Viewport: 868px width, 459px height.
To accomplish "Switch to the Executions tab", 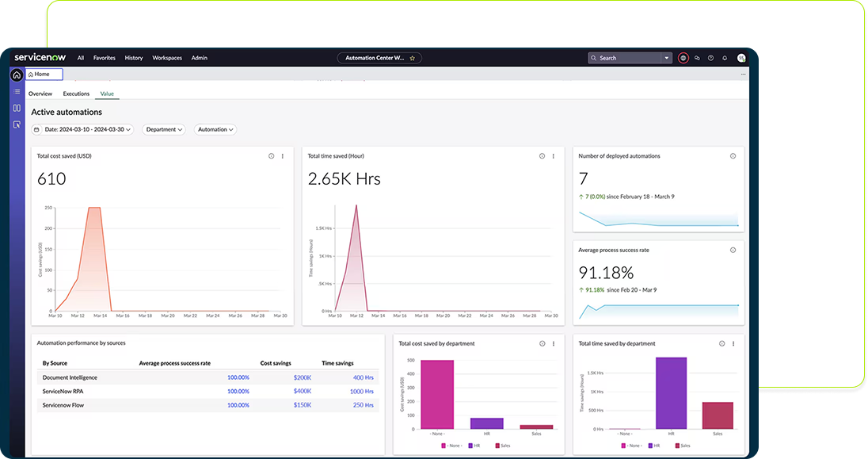I will (76, 94).
